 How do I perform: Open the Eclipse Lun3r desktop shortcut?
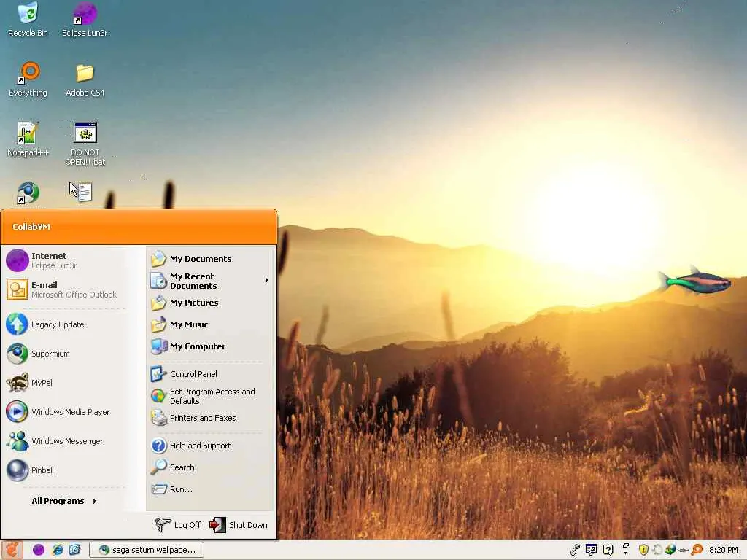pos(85,20)
